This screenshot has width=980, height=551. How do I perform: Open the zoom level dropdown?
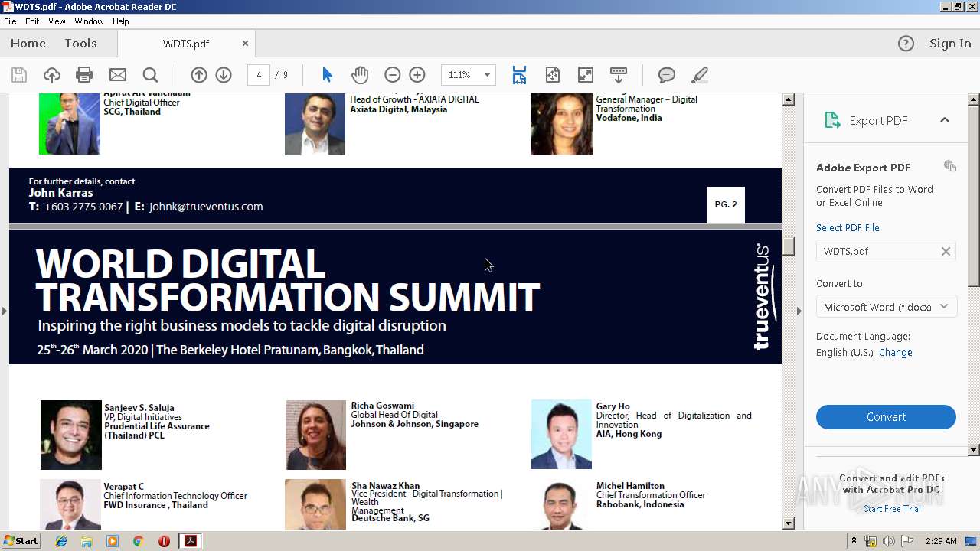click(x=487, y=75)
